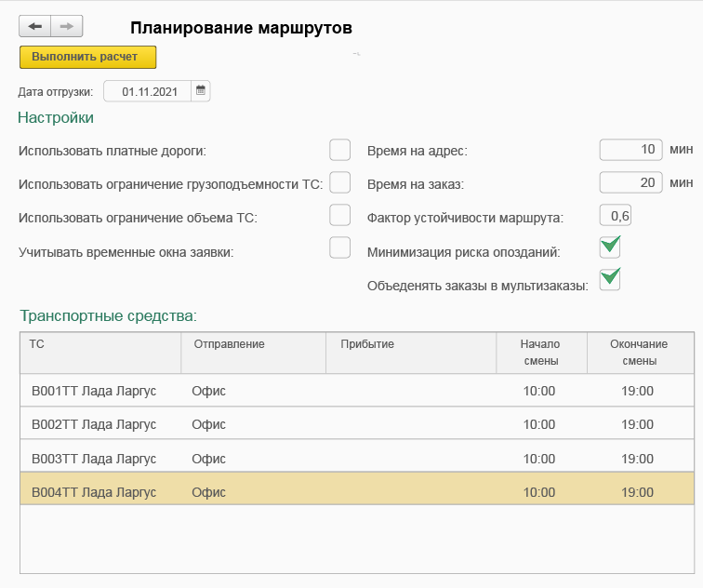Uncheck Минимизация риска опозданий
The height and width of the screenshot is (588, 703).
(x=610, y=247)
